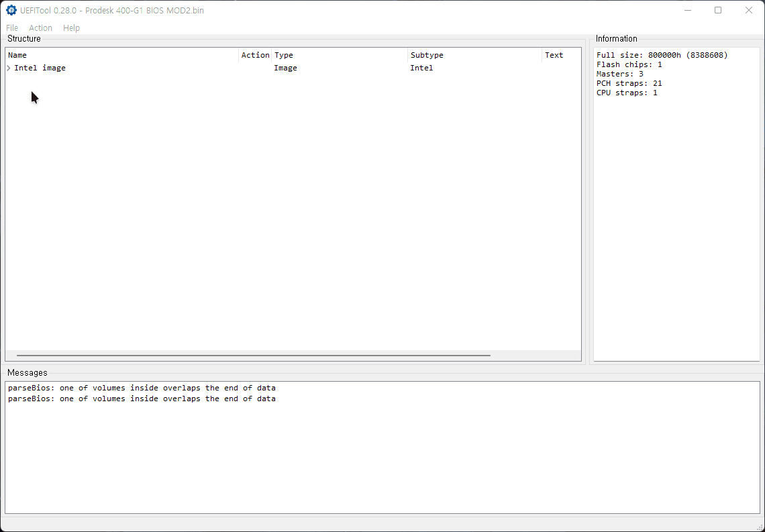Click the Intel subtype cell
Screen dimensions: 765x532
[421, 68]
